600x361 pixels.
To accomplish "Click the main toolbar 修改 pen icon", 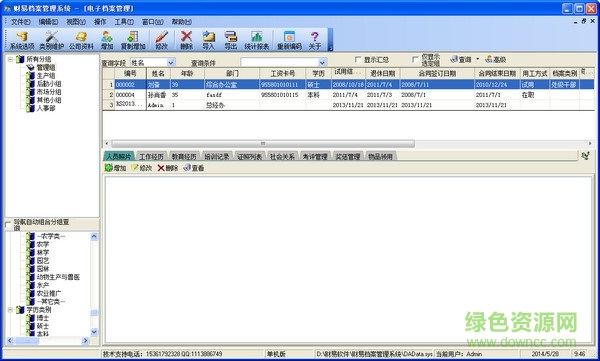I will pyautogui.click(x=161, y=40).
